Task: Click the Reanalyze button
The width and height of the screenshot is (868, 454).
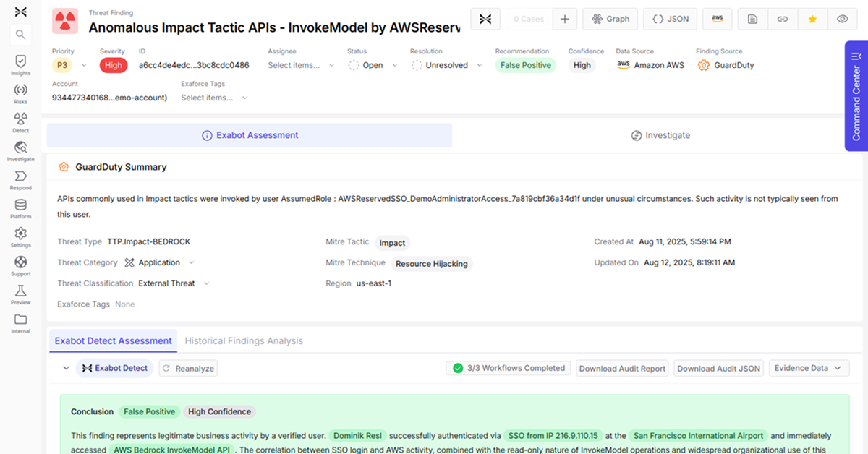Action: (x=188, y=368)
